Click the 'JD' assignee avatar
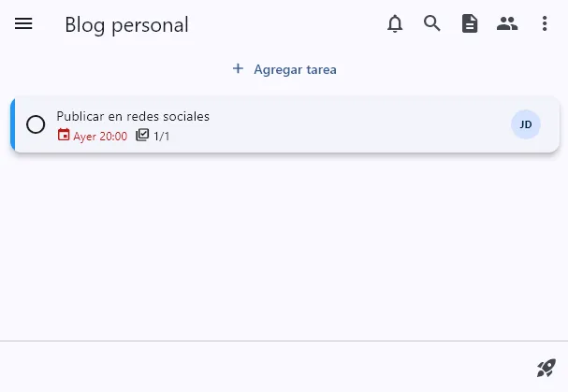568x392 pixels. pyautogui.click(x=526, y=124)
